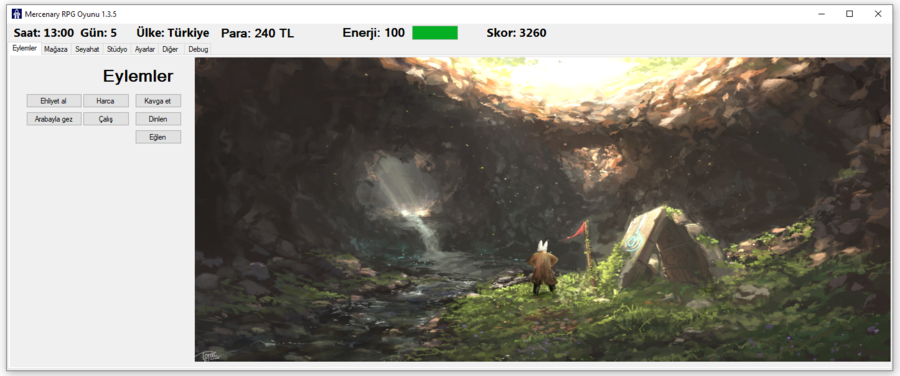Click the Çalış work button

tap(106, 119)
